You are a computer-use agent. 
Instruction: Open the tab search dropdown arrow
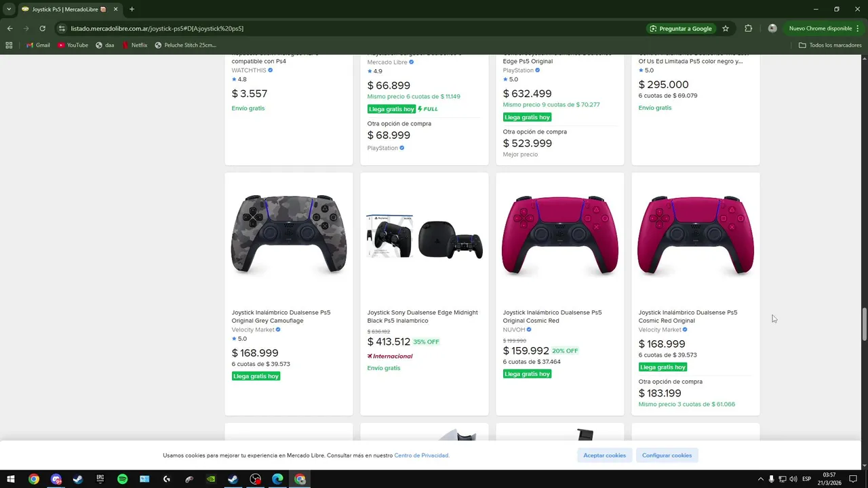[x=9, y=9]
